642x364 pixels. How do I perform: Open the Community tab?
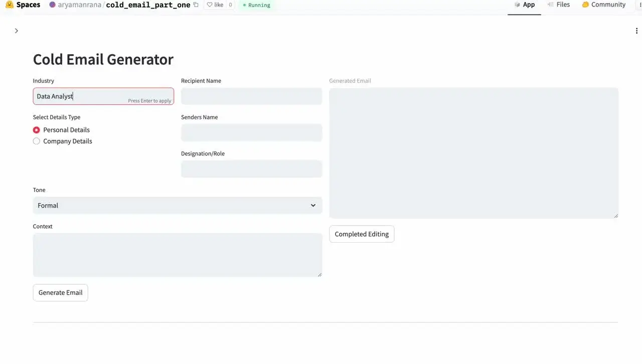603,5
